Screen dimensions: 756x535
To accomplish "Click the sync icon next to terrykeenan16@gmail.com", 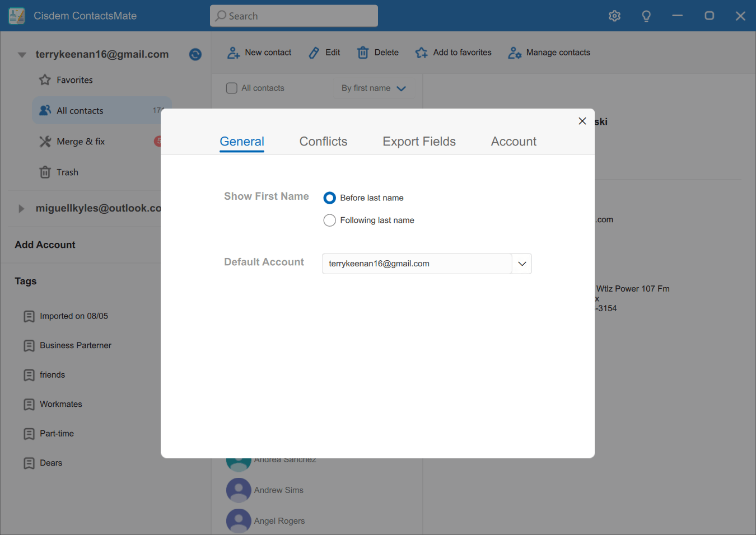I will click(195, 54).
